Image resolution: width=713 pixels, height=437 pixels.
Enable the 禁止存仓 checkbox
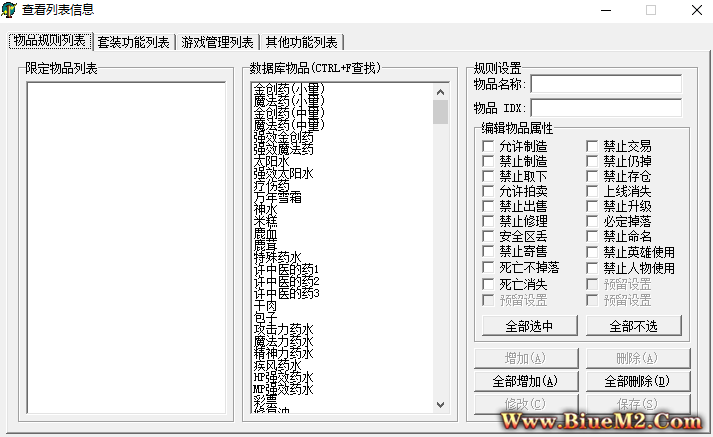click(x=592, y=176)
